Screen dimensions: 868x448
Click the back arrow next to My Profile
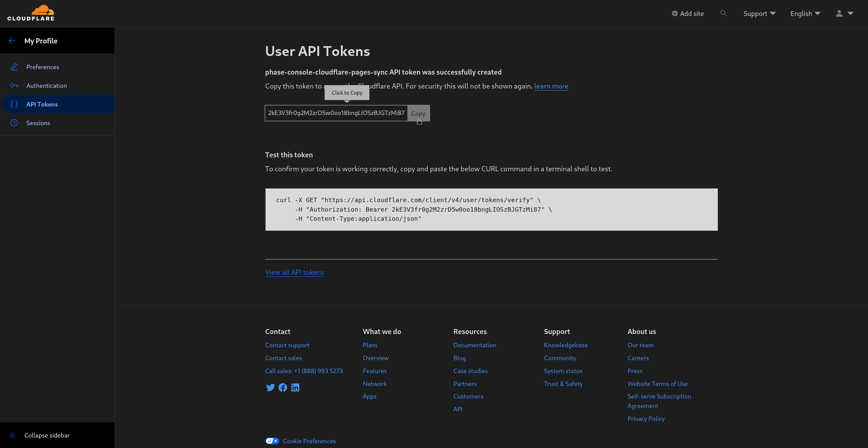[12, 40]
